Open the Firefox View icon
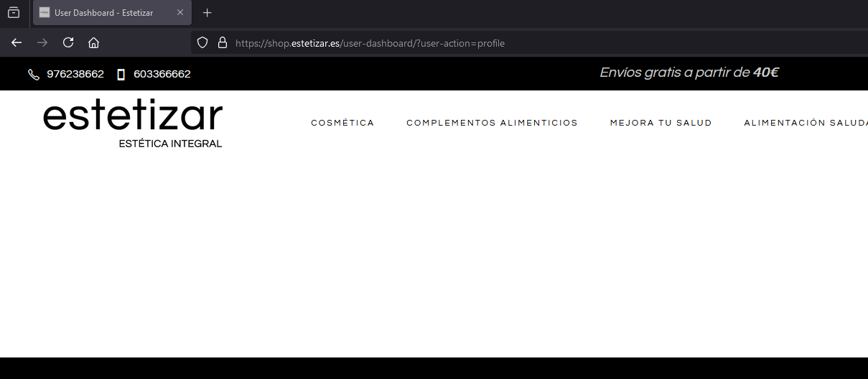Viewport: 868px width, 379px height. pos(14,12)
